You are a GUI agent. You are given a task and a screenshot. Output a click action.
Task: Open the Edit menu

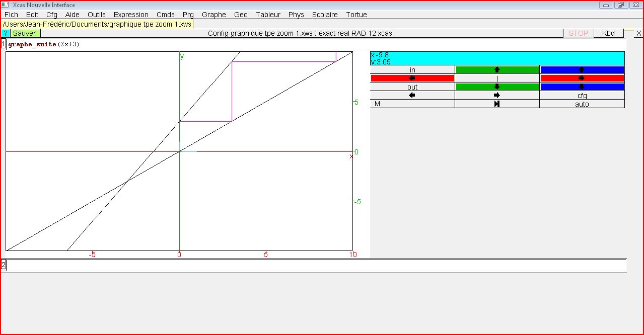(x=32, y=15)
